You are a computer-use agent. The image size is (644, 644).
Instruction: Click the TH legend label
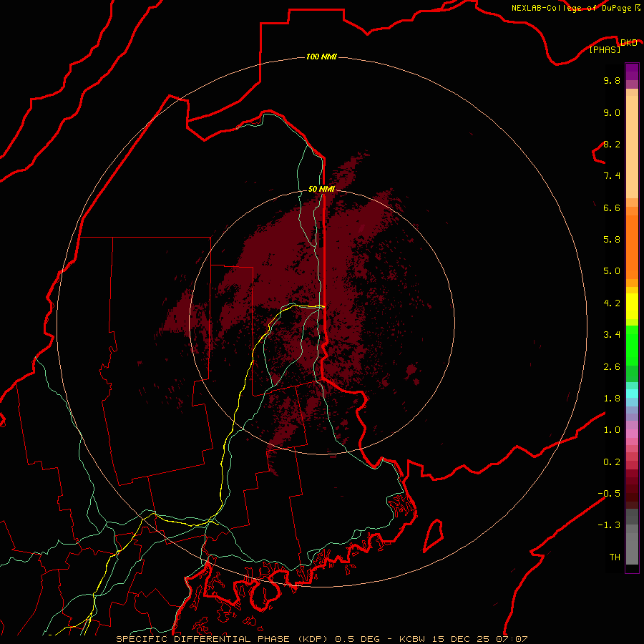pos(615,557)
